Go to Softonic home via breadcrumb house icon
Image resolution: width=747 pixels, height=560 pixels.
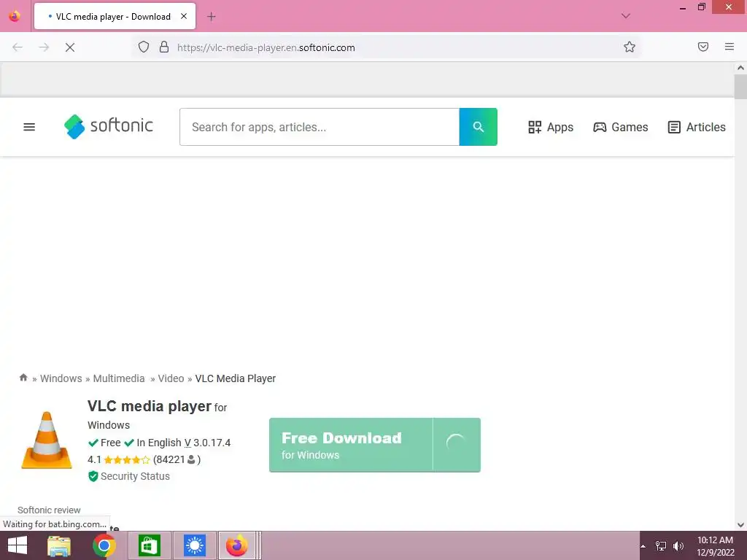click(23, 378)
